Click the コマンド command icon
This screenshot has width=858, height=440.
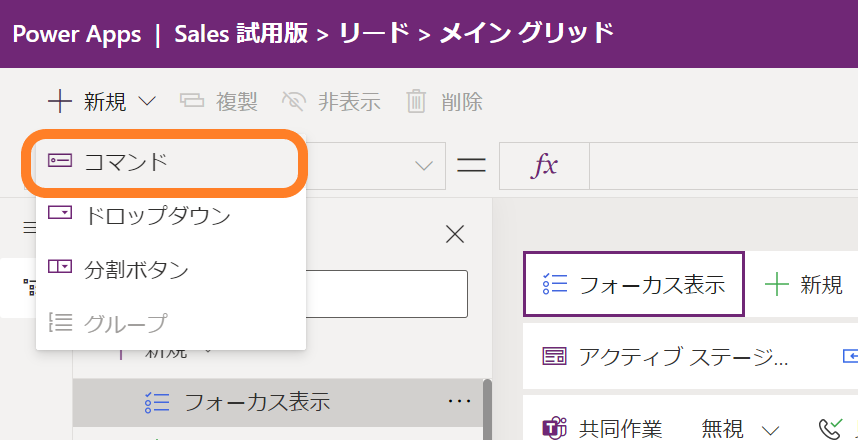pyautogui.click(x=60, y=160)
